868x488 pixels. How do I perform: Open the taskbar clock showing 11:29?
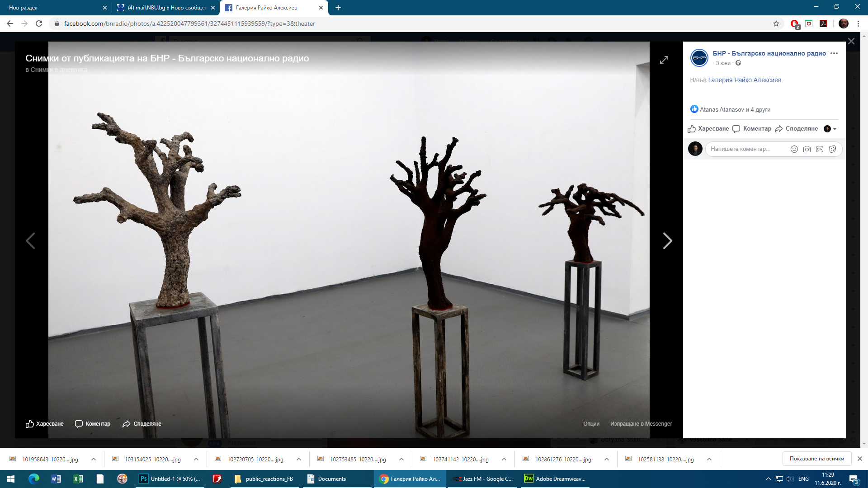coord(828,479)
